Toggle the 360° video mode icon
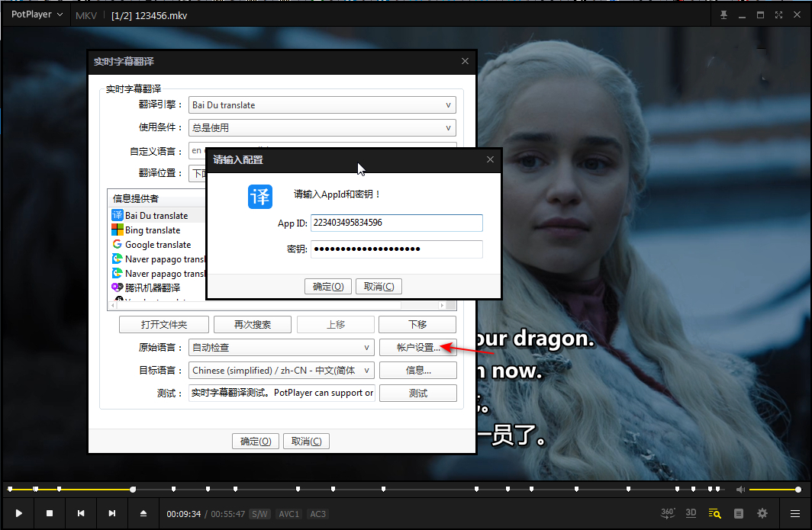 tap(668, 513)
